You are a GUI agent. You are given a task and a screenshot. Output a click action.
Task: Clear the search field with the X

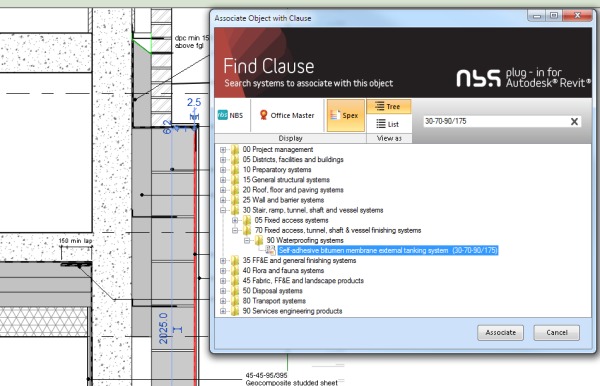(x=574, y=122)
